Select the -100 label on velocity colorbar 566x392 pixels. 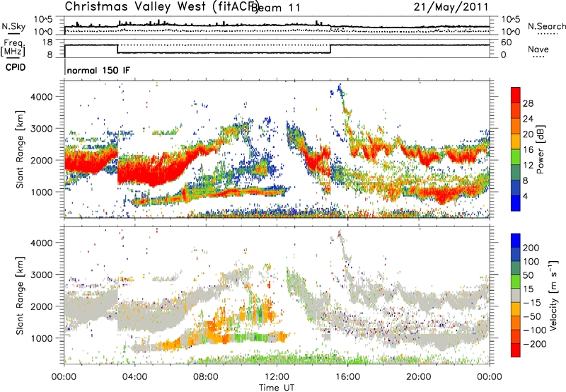click(535, 330)
